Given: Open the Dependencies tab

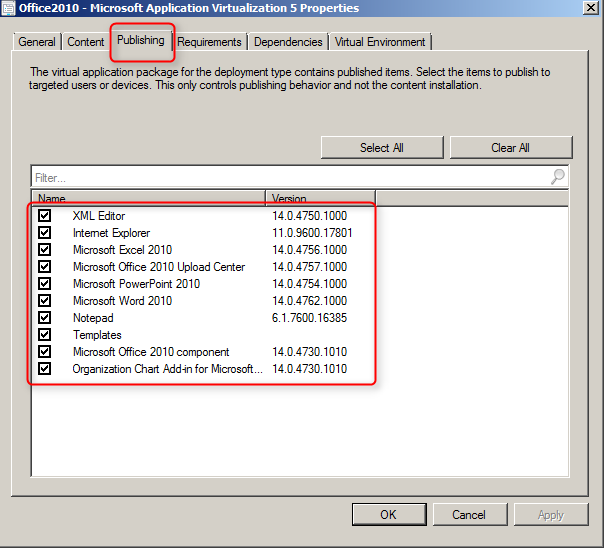Looking at the screenshot, I should 288,42.
